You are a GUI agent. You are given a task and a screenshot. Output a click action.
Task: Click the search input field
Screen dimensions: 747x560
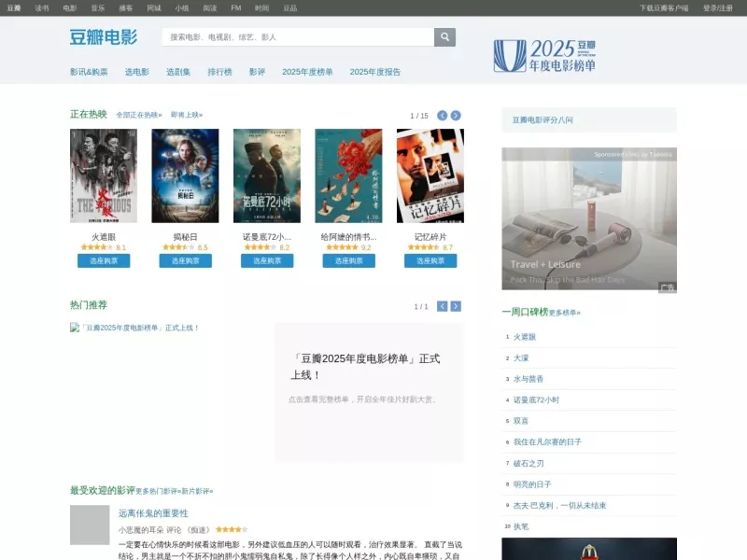click(x=298, y=36)
